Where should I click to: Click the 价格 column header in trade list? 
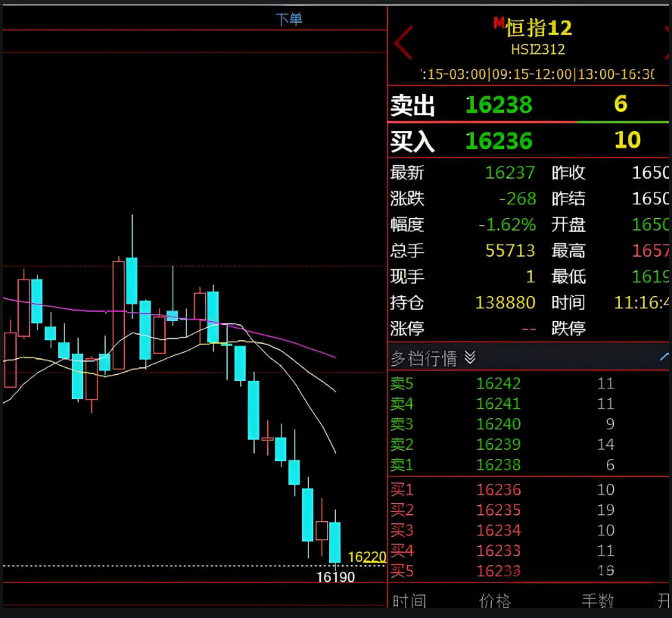tap(496, 601)
